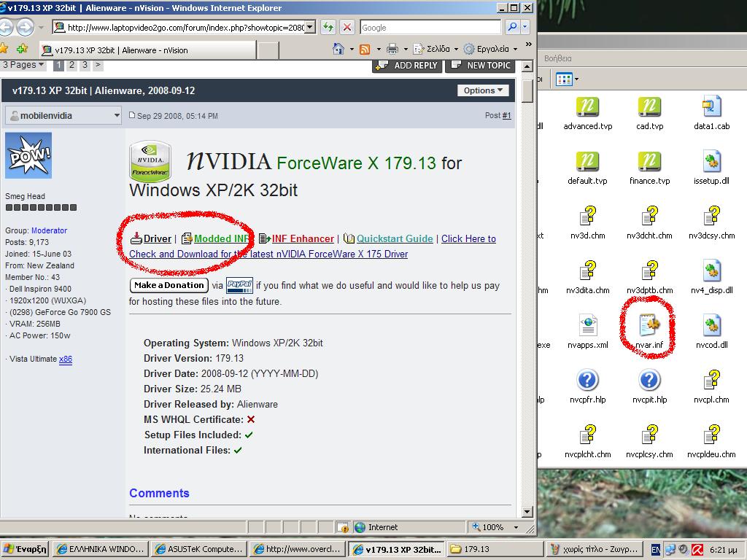Click the Make a Donation button
Screen dimensions: 747x560
169,285
